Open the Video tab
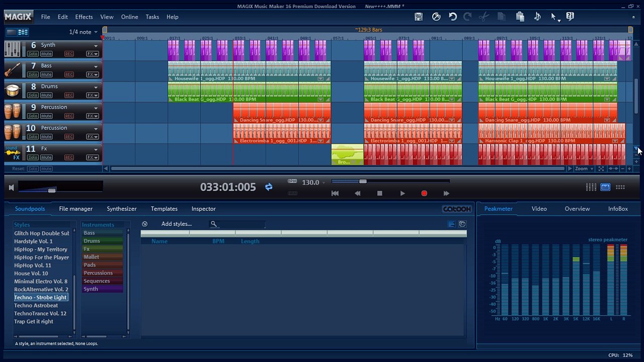644x362 pixels. [x=539, y=209]
